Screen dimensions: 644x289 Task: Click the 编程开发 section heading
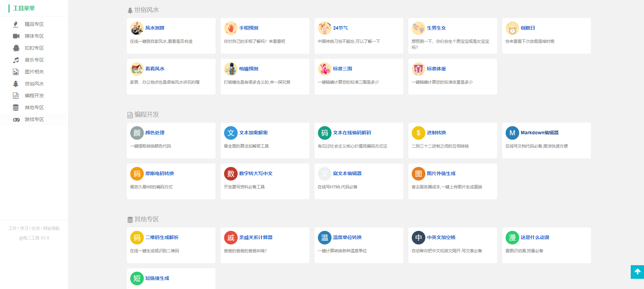(x=147, y=115)
